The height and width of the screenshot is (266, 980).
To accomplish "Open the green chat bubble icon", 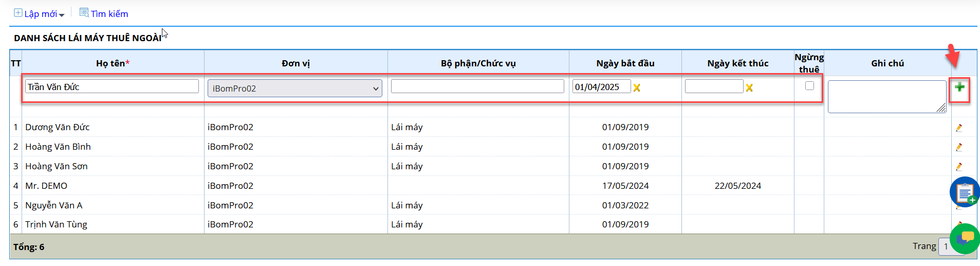I will 965,238.
